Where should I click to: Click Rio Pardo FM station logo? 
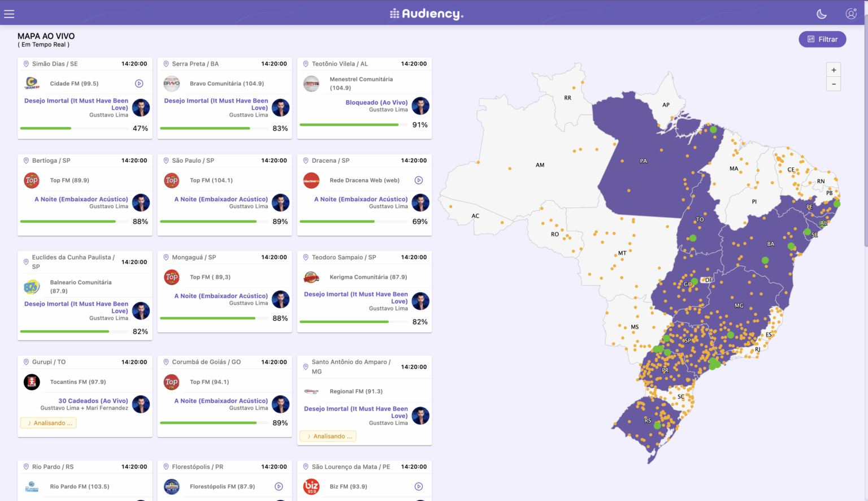coord(32,486)
